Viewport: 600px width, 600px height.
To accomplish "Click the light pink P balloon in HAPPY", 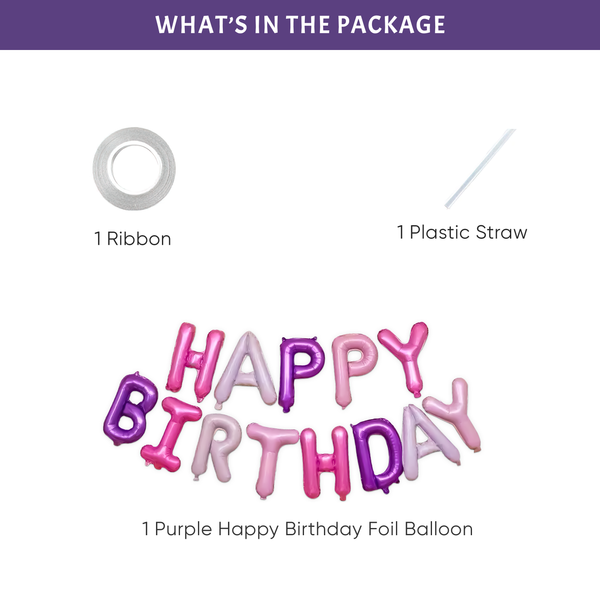I will tap(352, 367).
